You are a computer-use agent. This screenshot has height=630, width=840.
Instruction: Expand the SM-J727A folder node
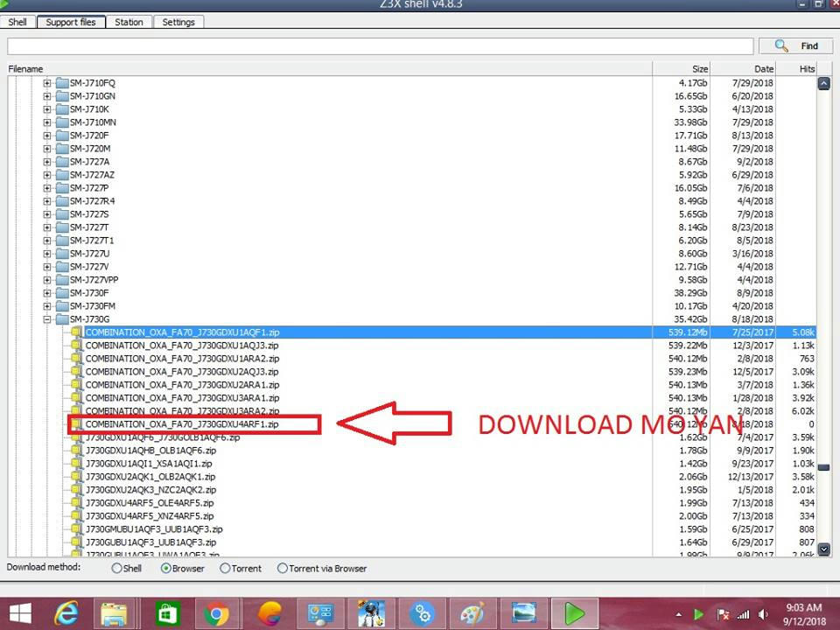pos(47,162)
